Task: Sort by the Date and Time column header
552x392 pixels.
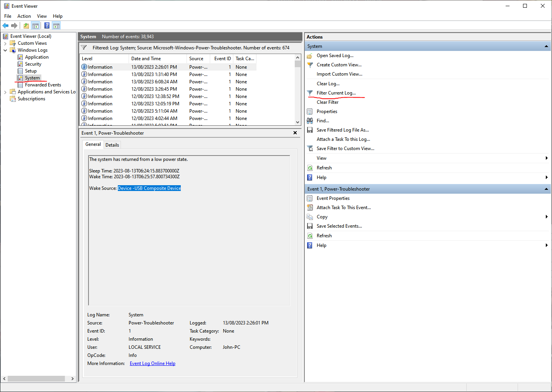Action: pos(158,59)
